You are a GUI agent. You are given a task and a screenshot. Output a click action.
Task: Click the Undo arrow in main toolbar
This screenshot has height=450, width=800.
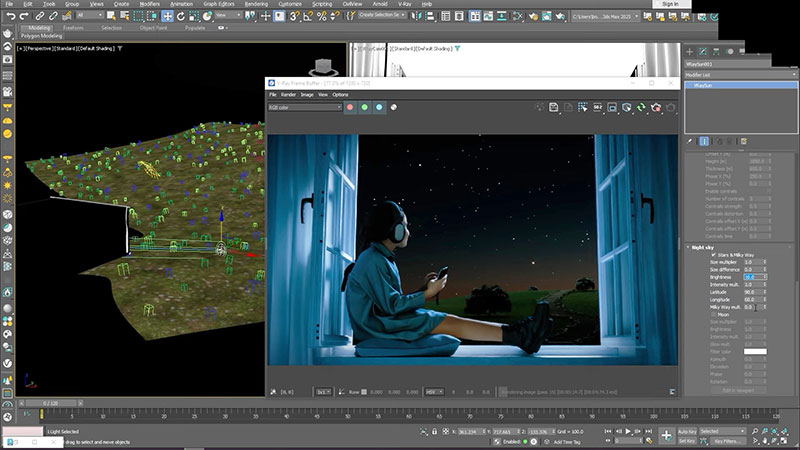tap(10, 16)
